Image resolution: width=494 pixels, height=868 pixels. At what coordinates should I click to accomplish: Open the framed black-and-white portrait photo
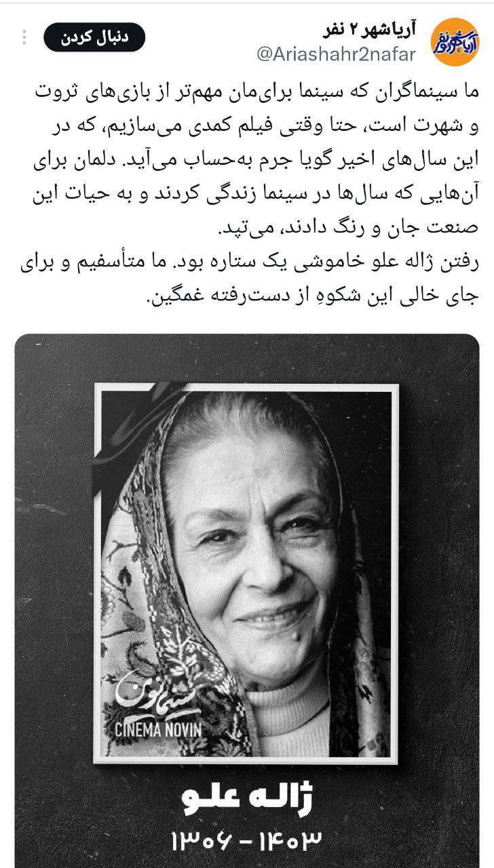coord(246,573)
